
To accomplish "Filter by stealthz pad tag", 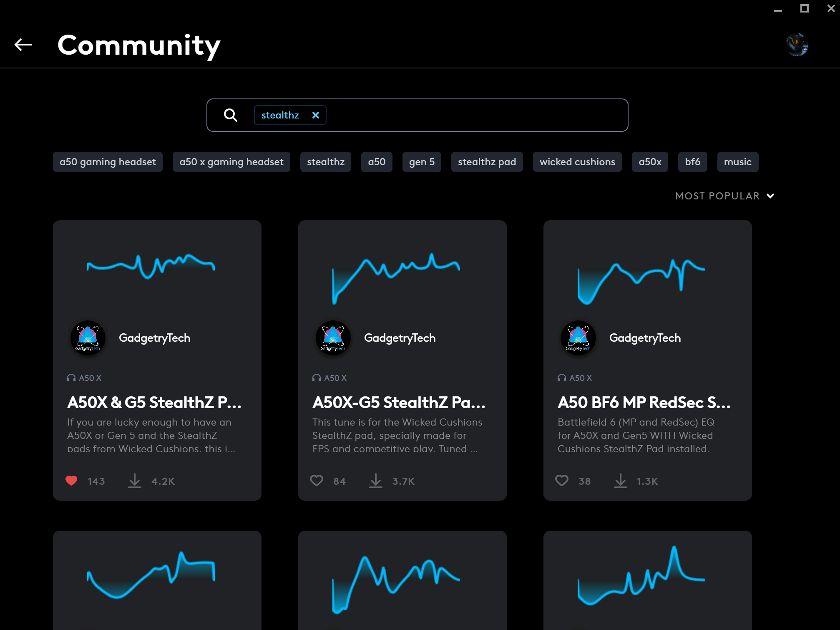I will tap(487, 162).
